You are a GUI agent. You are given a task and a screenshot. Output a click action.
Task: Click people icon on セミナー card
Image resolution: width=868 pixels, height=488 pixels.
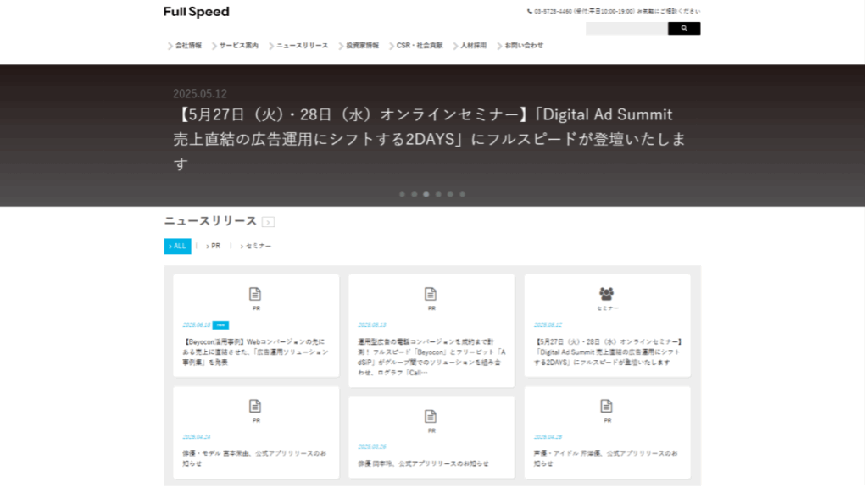607,294
